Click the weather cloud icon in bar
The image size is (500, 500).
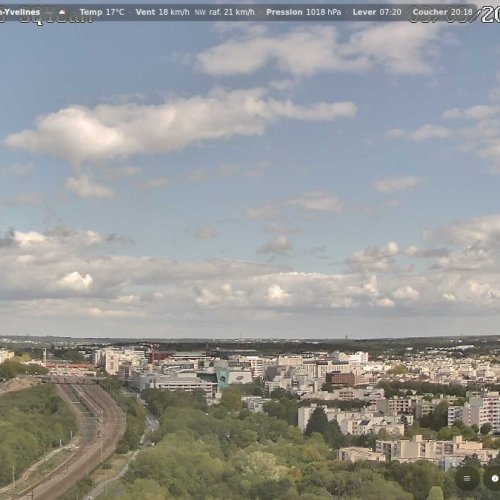point(62,12)
